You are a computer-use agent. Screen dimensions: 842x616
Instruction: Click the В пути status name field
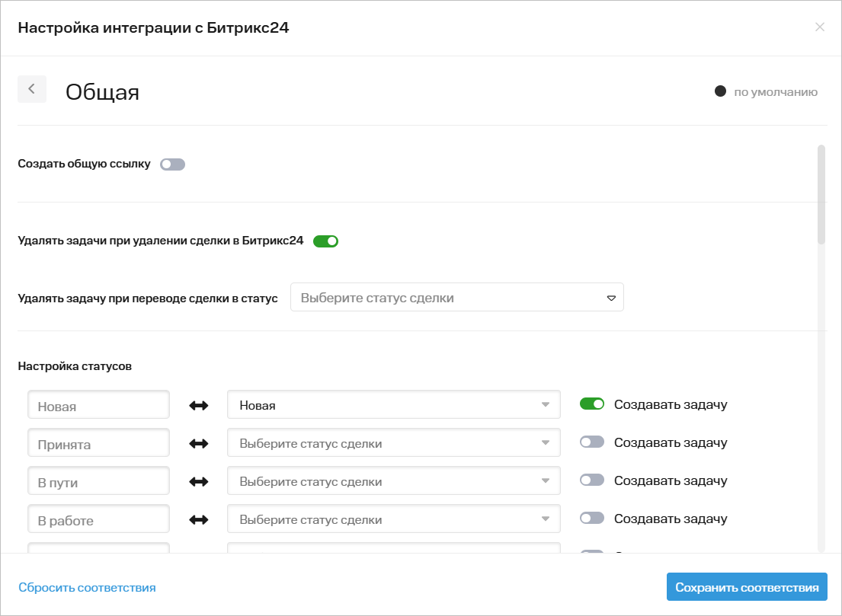[x=98, y=482]
